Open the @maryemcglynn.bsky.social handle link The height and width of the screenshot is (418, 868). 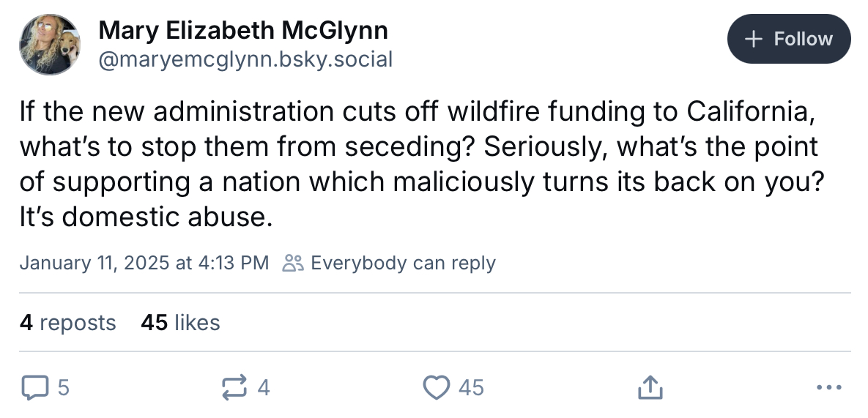tap(245, 59)
